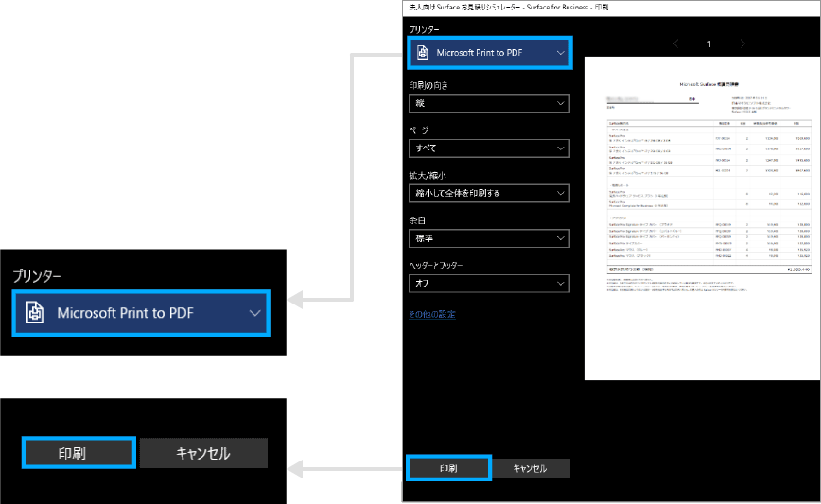Image resolution: width=821 pixels, height=504 pixels.
Task: Open the 拡大/縮小 dropdown
Action: point(489,193)
